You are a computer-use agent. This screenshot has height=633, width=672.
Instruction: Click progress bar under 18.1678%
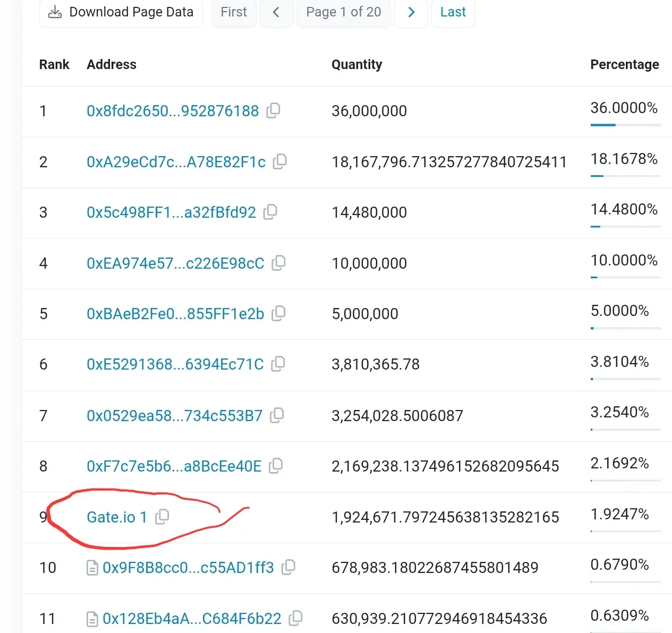coord(626,176)
